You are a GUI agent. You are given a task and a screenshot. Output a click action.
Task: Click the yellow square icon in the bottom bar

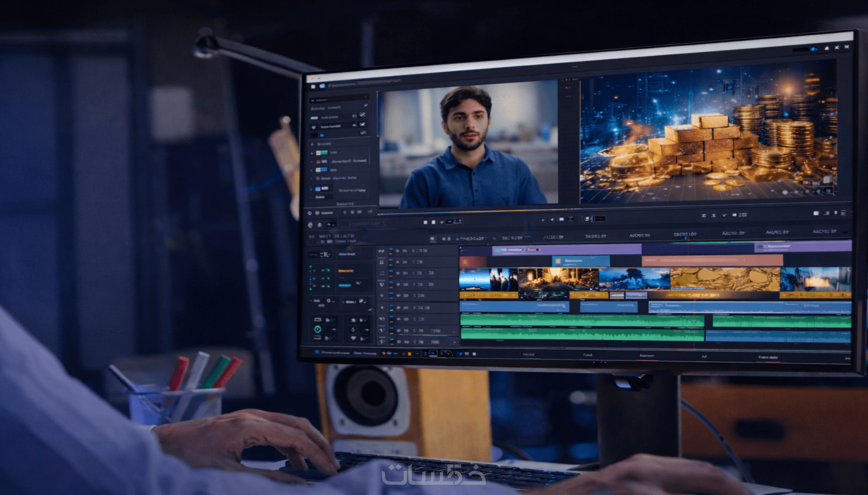(409, 354)
